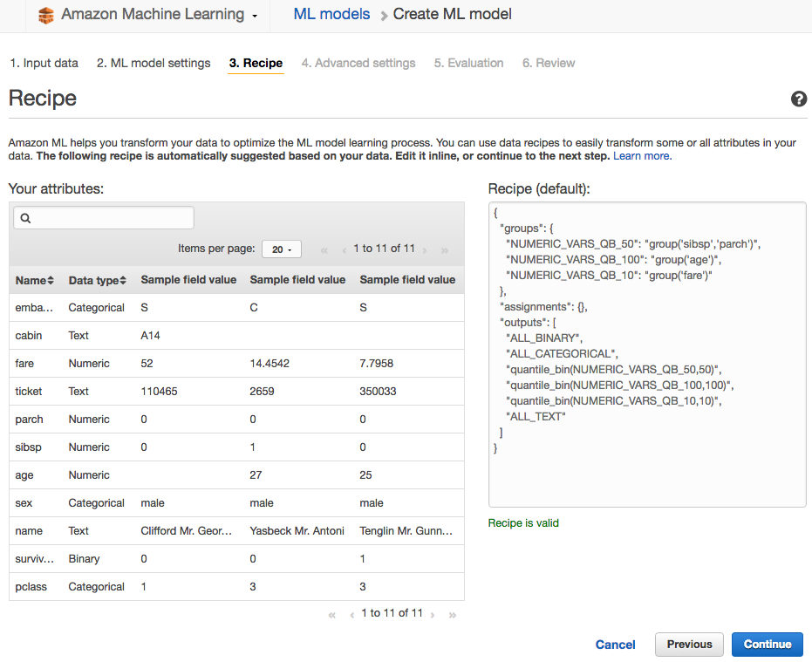Click the '350033' ticket sample value

point(378,392)
